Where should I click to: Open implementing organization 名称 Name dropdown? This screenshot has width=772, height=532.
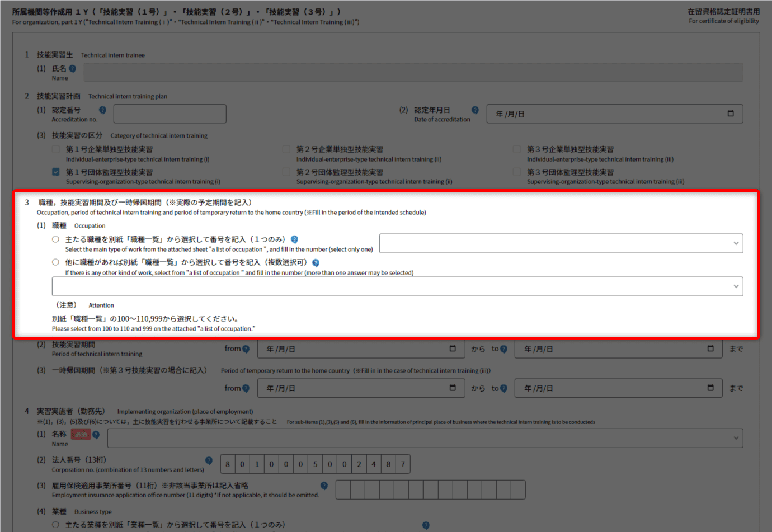coord(425,438)
